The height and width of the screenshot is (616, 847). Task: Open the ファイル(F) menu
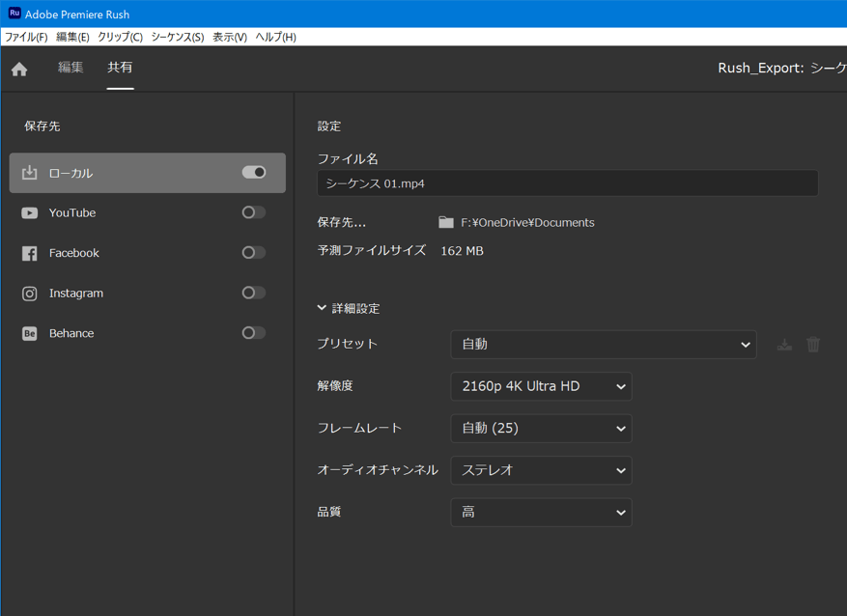[x=26, y=37]
